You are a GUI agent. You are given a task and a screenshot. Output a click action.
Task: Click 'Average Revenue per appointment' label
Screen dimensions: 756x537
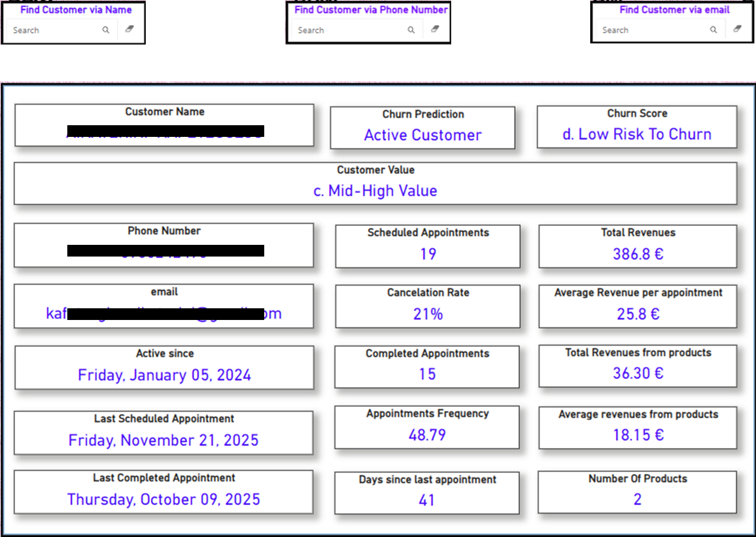[x=638, y=293]
